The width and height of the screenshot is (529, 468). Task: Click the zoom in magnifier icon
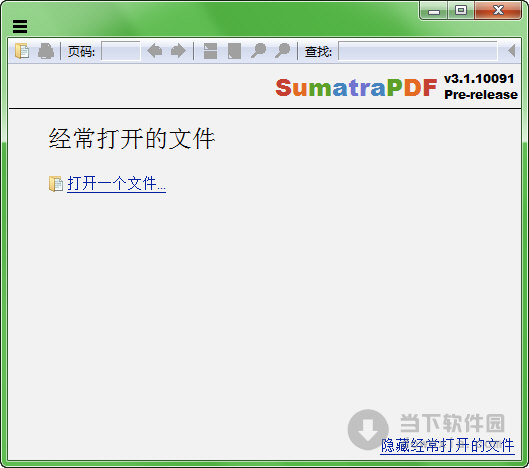tap(282, 51)
